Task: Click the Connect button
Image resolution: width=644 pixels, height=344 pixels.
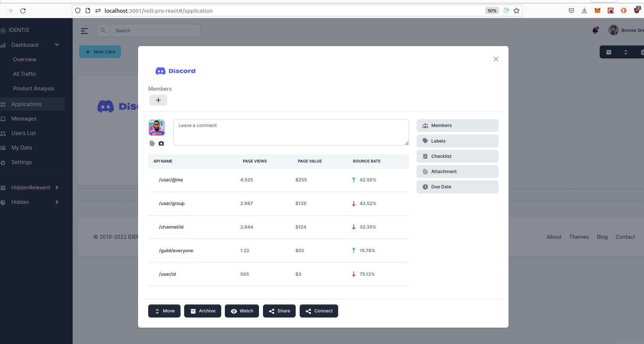Action: coord(319,311)
